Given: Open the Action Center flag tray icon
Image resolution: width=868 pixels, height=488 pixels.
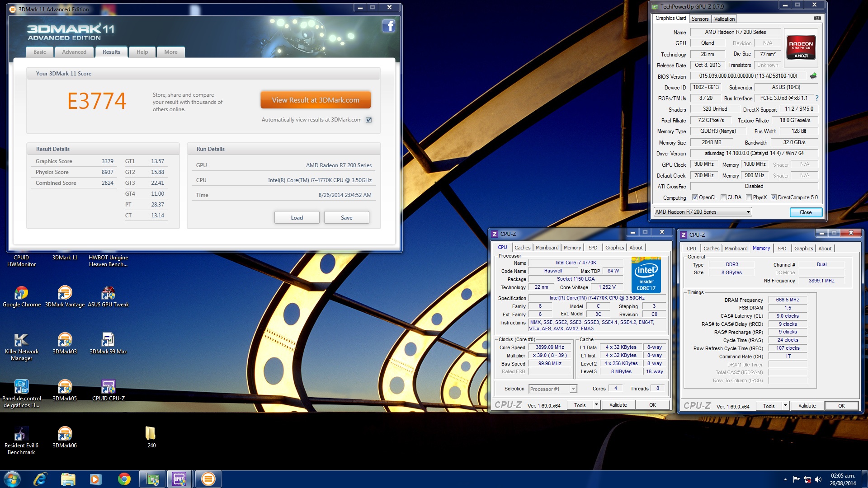Looking at the screenshot, I should pos(796,479).
